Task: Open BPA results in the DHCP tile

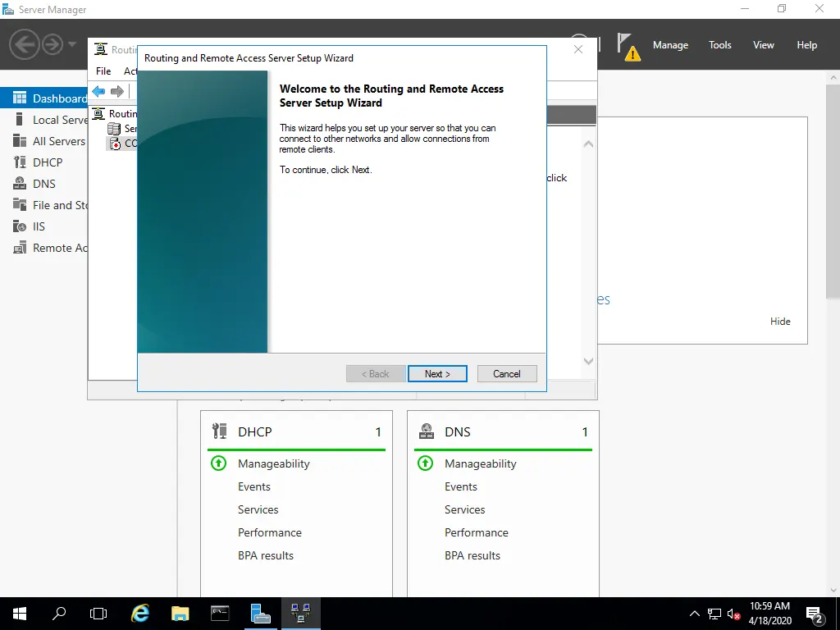Action: (x=266, y=555)
